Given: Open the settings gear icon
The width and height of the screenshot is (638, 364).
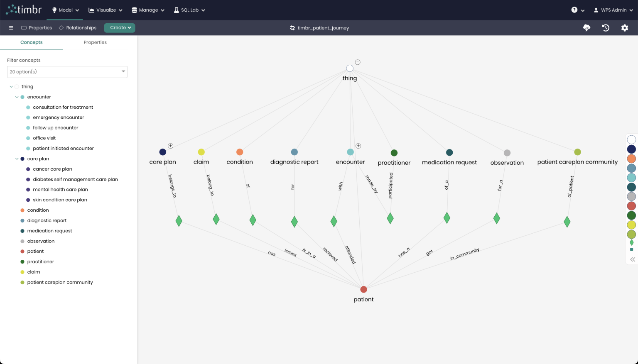Looking at the screenshot, I should point(625,28).
